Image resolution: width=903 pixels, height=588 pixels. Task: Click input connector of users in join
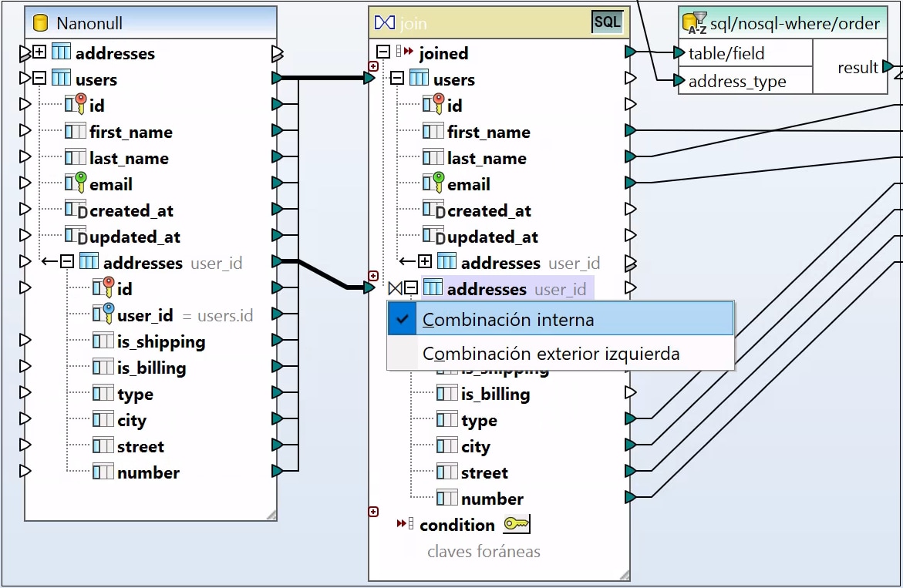coord(369,79)
